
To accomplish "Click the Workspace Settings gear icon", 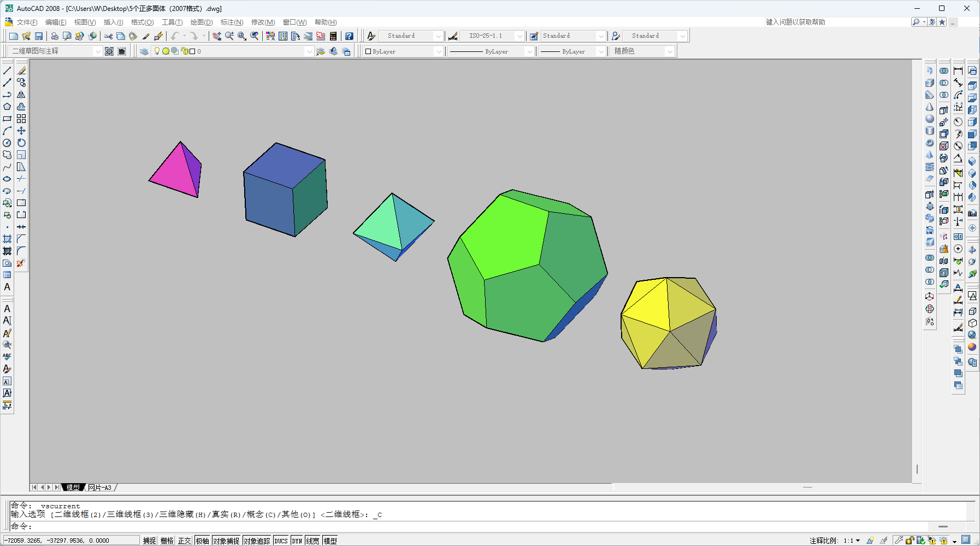I will click(109, 51).
